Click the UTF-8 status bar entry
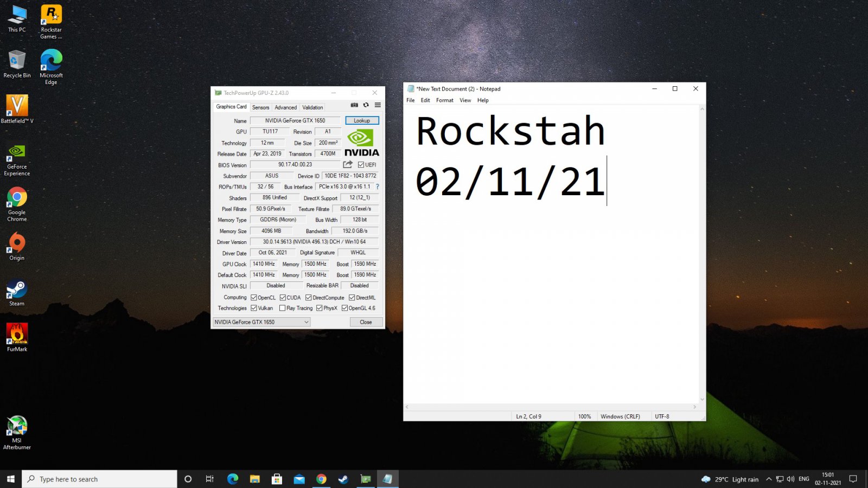Screen dimensions: 868x488 (x=662, y=416)
